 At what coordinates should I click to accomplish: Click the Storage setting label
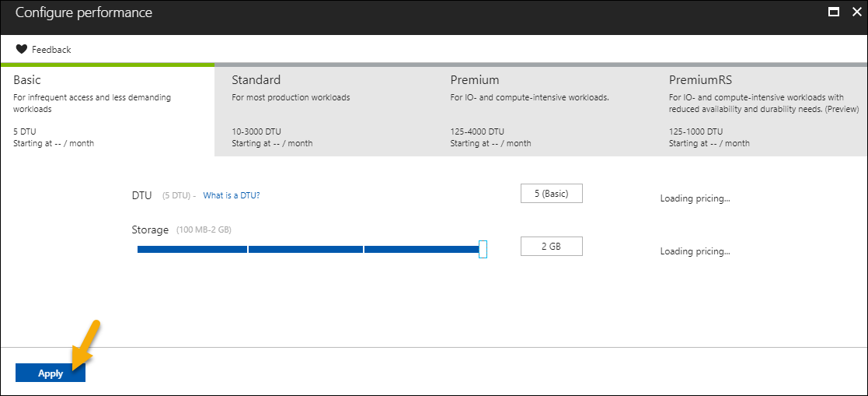click(150, 230)
